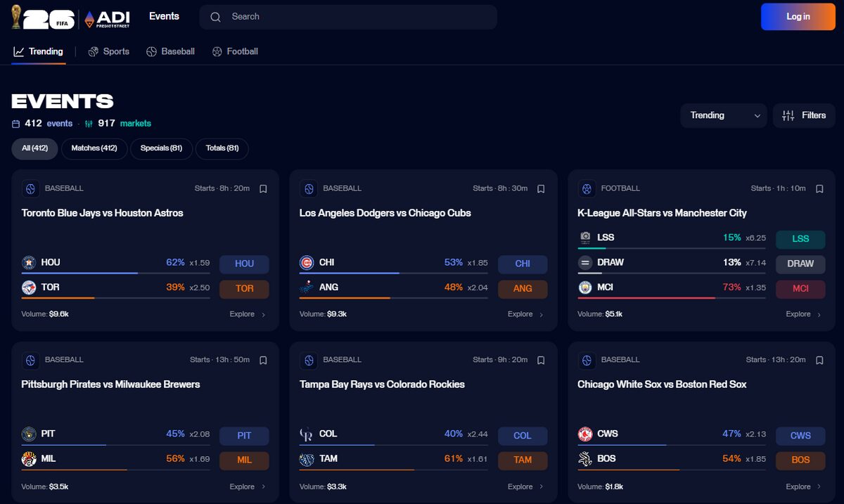The width and height of the screenshot is (844, 504).
Task: Click the Toronto Blue Jays team logo
Action: (x=29, y=287)
